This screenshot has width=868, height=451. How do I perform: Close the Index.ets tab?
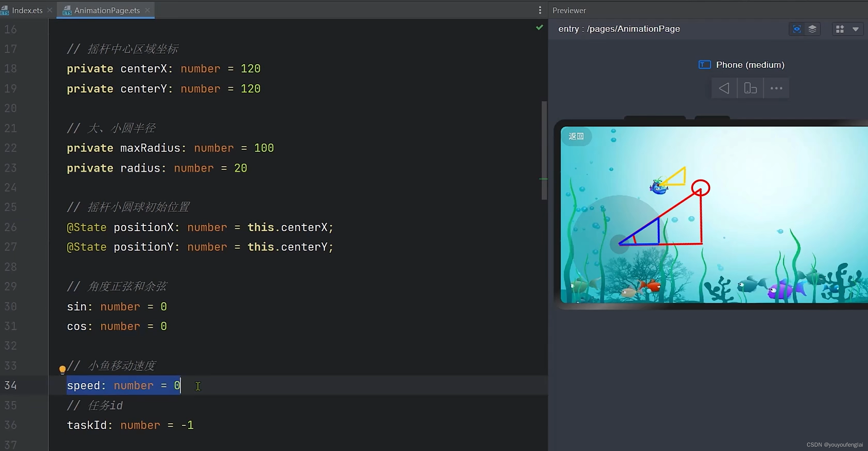tap(50, 10)
